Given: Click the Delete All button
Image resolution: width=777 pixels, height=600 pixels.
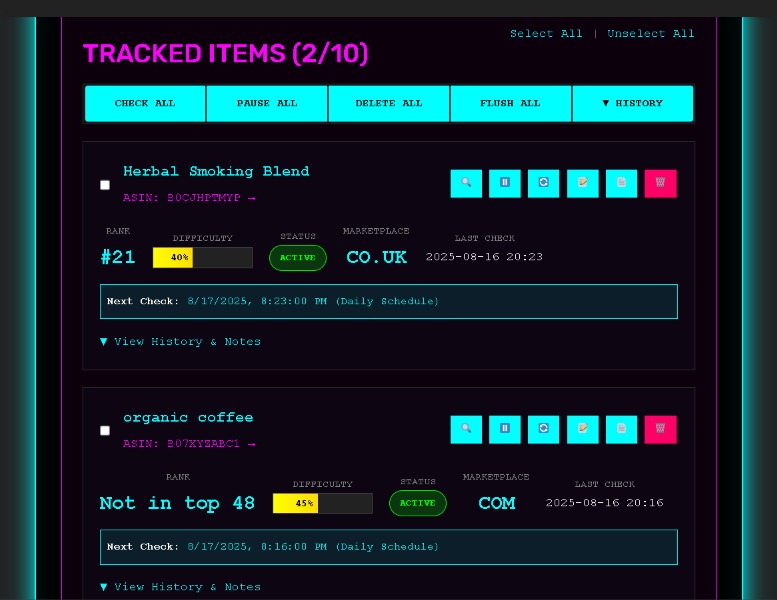Looking at the screenshot, I should [388, 104].
